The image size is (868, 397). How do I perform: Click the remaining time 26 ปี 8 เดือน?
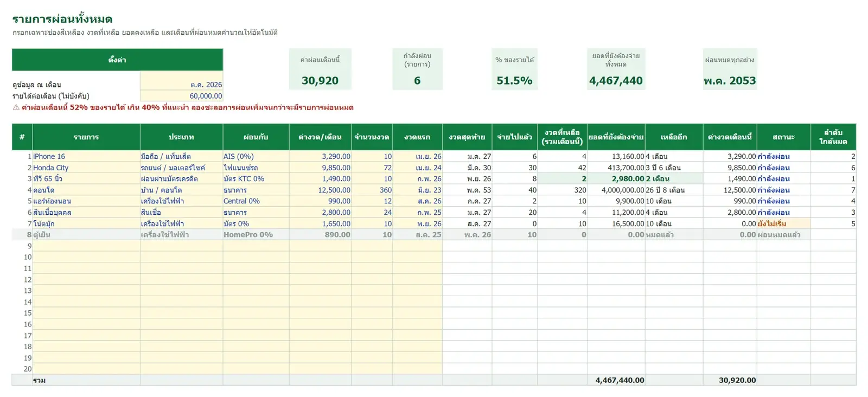(x=674, y=190)
